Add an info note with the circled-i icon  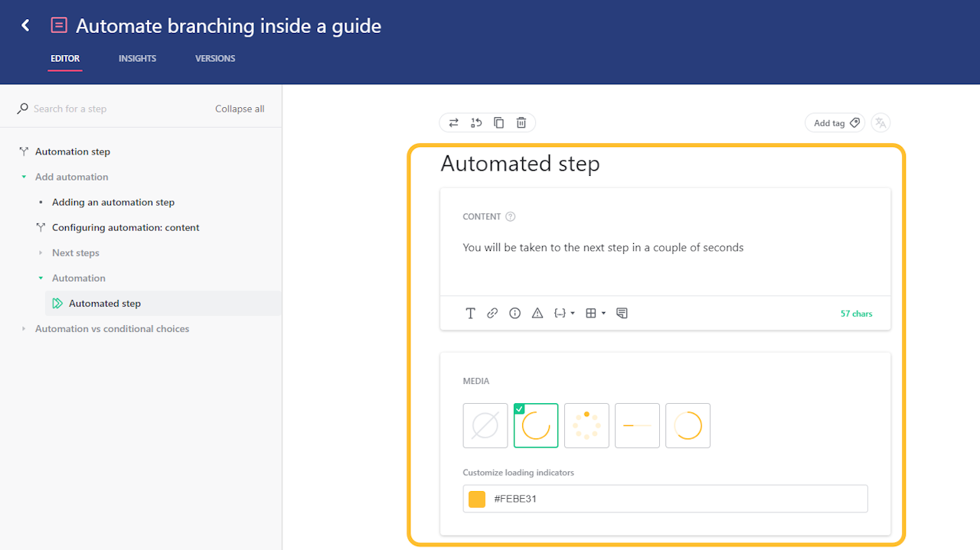click(514, 313)
